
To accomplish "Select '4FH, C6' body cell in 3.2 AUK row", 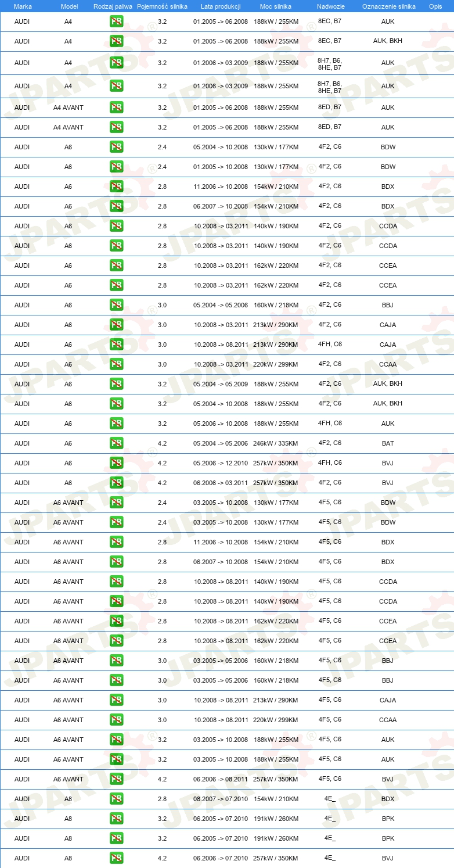I will click(330, 424).
